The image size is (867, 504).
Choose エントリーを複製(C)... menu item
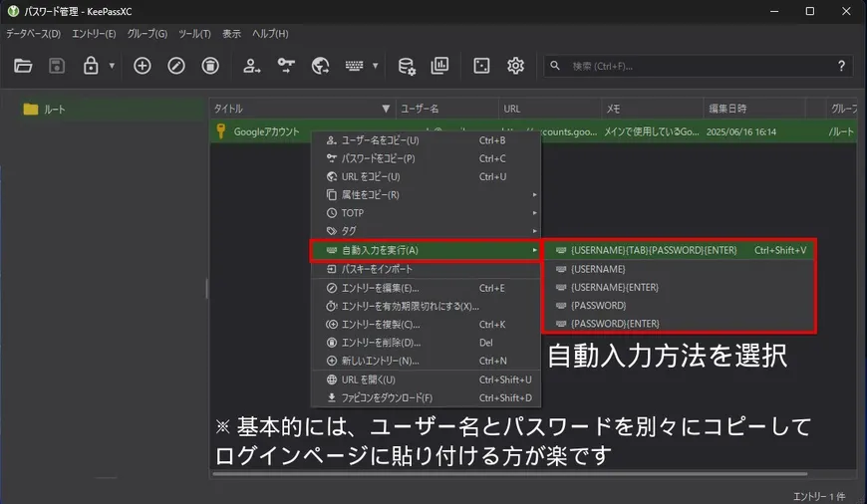(426, 325)
